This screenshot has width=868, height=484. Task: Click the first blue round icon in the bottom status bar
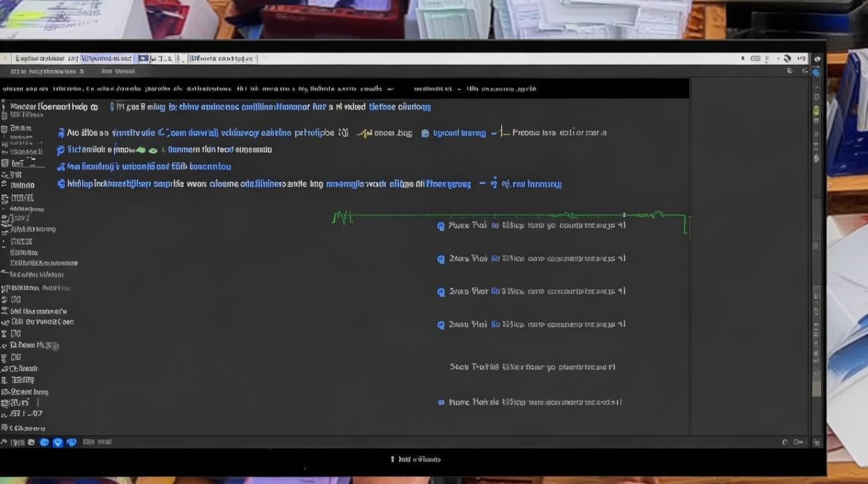pyautogui.click(x=45, y=442)
